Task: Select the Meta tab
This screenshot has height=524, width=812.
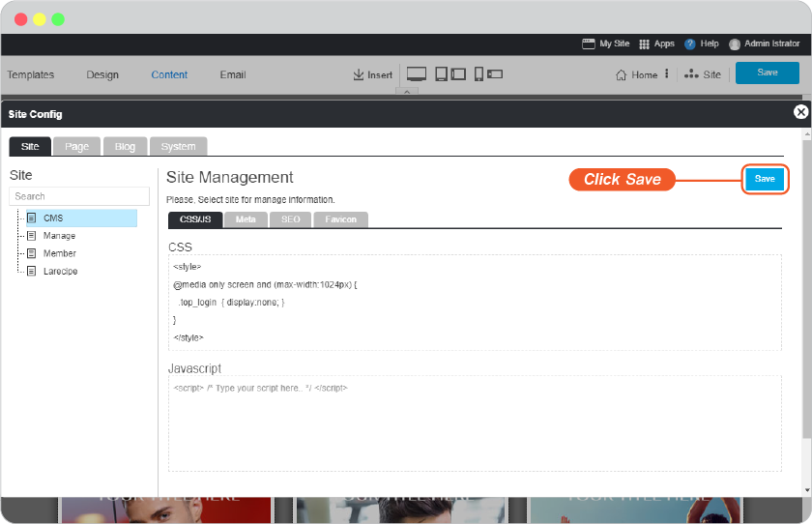Action: (x=246, y=219)
